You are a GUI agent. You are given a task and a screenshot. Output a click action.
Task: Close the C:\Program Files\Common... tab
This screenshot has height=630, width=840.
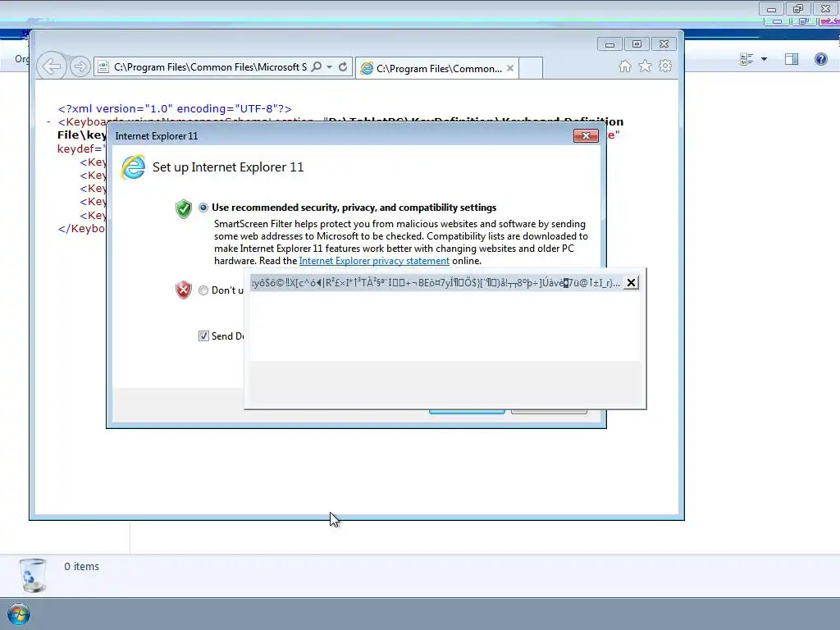click(x=510, y=68)
